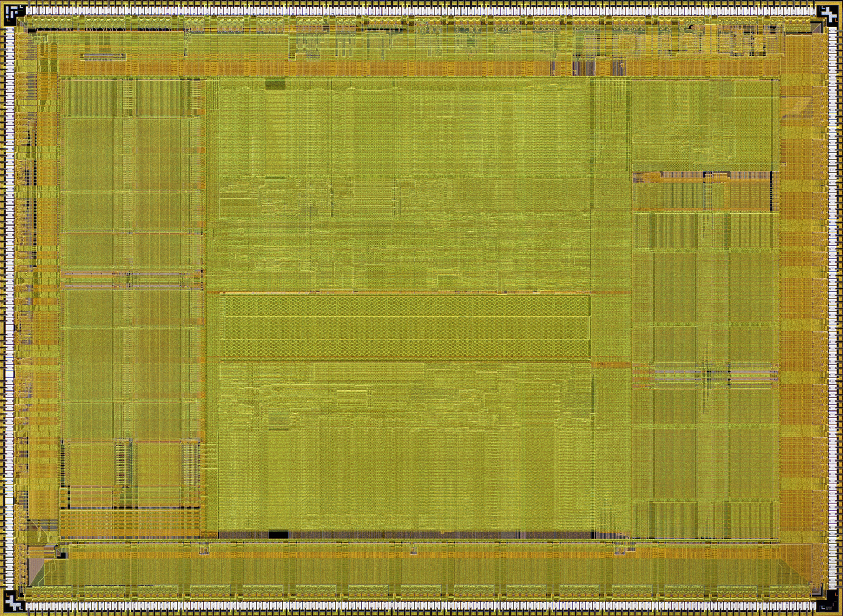Screen dimensions: 843x616
Task: Select the horizontal striped band in the center
Action: tap(405, 327)
